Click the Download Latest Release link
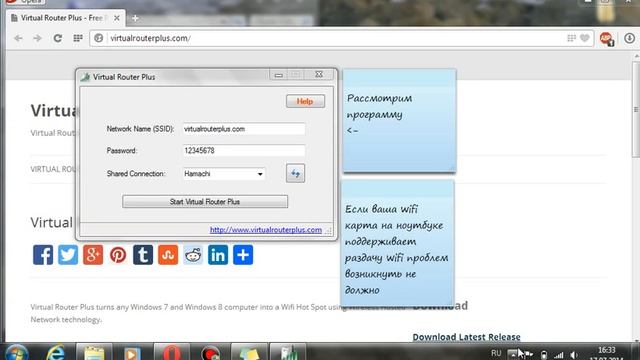 [466, 337]
